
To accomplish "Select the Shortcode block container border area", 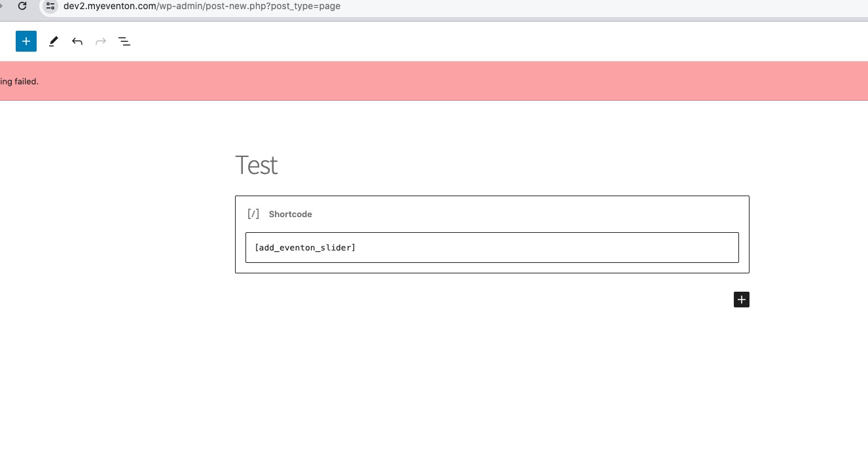I will [492, 234].
